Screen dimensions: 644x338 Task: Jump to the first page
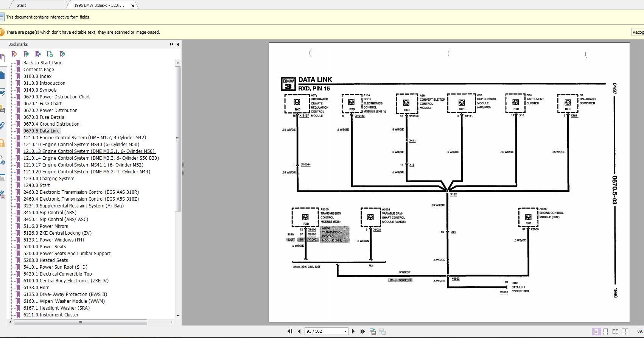(x=290, y=331)
